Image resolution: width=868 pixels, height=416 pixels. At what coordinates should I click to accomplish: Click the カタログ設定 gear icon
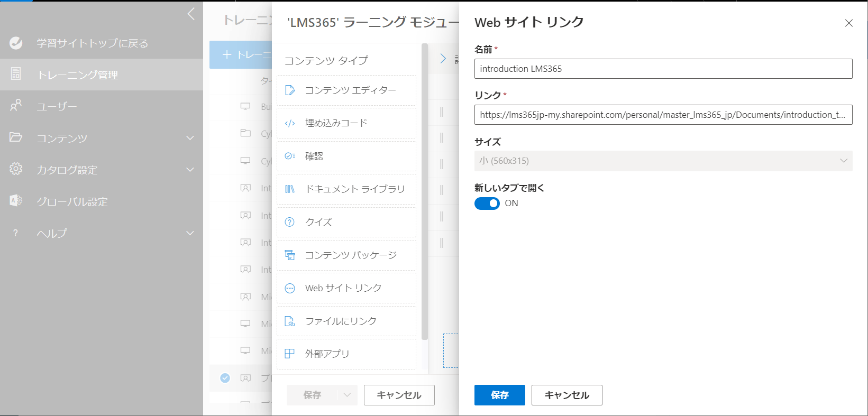click(x=16, y=169)
